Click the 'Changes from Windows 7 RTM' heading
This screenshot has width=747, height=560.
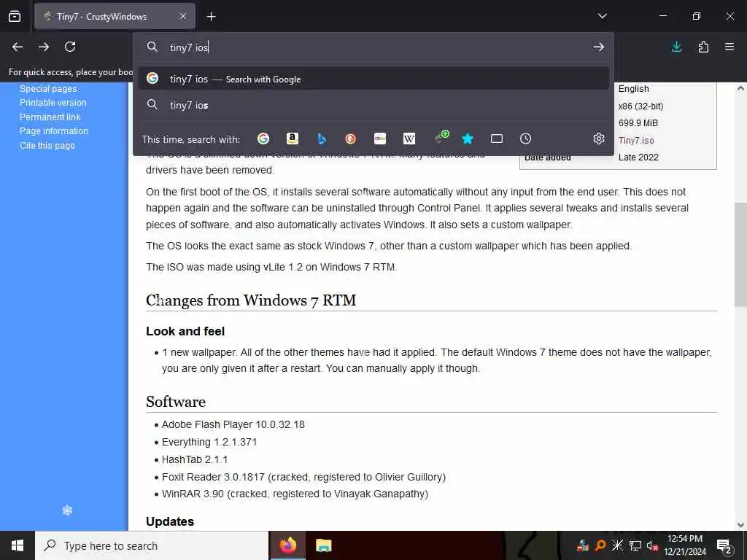(x=251, y=300)
